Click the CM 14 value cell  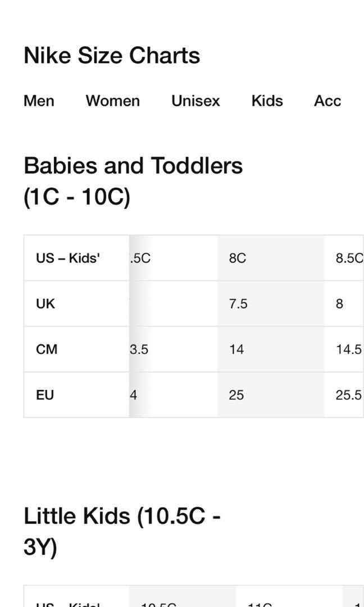tap(270, 349)
